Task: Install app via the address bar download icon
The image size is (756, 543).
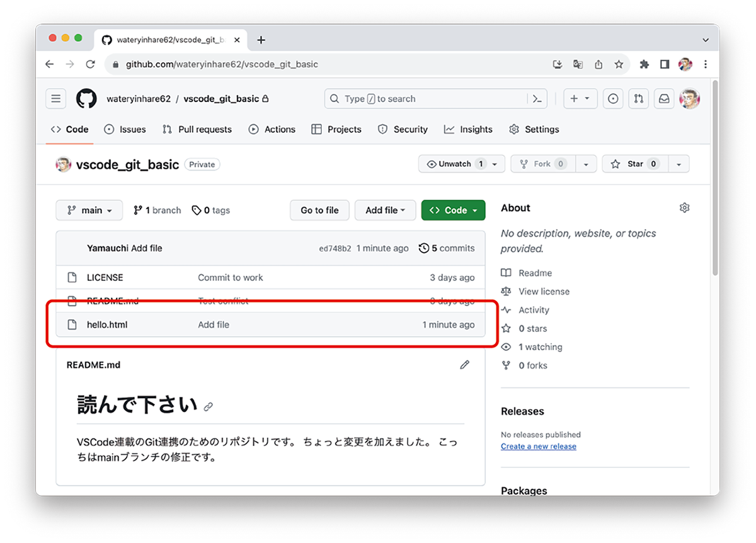Action: click(558, 64)
